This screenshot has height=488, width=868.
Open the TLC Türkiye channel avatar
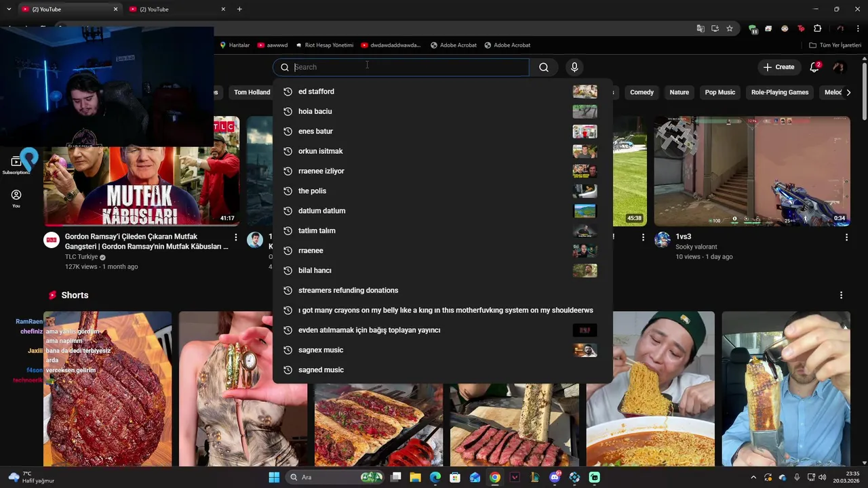coord(52,240)
